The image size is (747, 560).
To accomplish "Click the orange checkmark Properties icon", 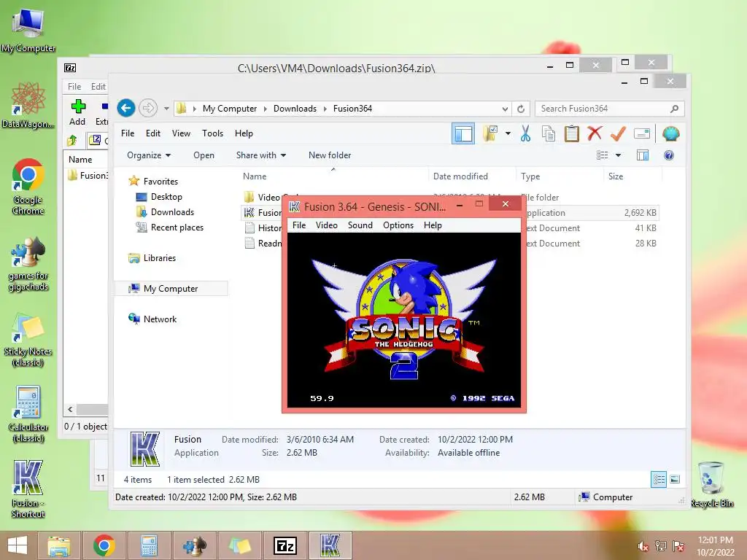I will (x=618, y=134).
